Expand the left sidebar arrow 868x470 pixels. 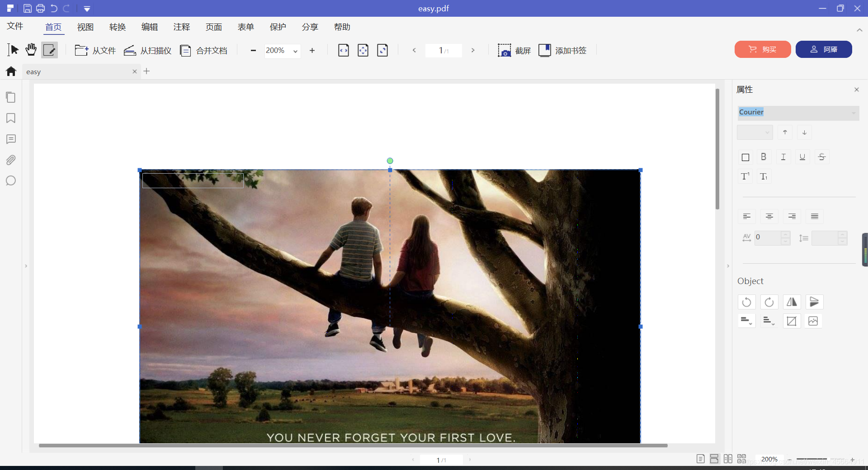pyautogui.click(x=26, y=266)
